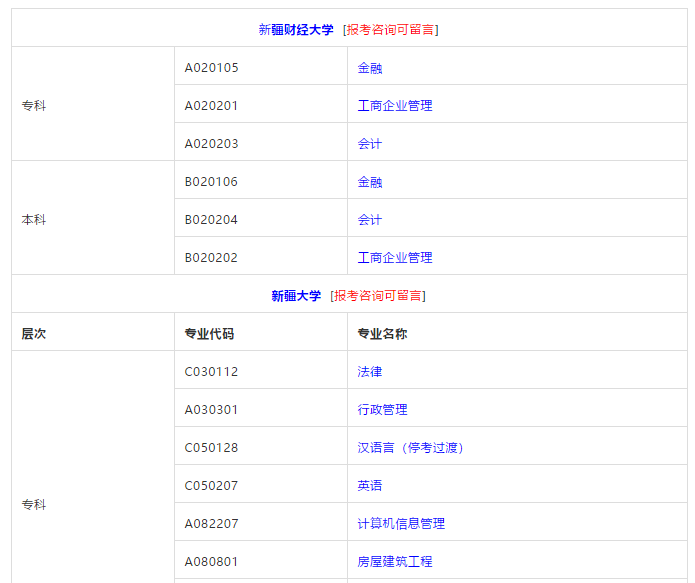Image resolution: width=695 pixels, height=583 pixels.
Task: Open 工商企业管理 link in row B020202
Action: 395,258
